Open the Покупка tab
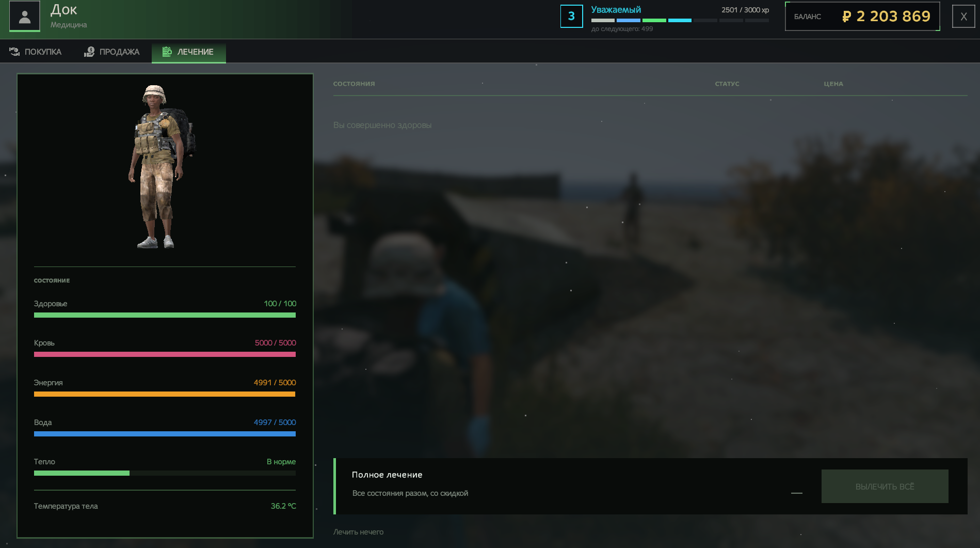 [36, 52]
